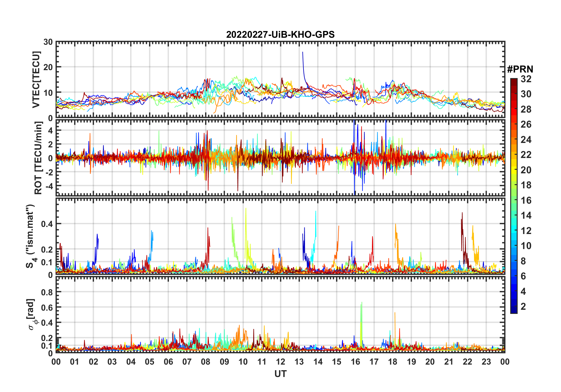The image size is (561, 392).
Task: Pick the green colorbar band beside 16
Action: point(514,200)
